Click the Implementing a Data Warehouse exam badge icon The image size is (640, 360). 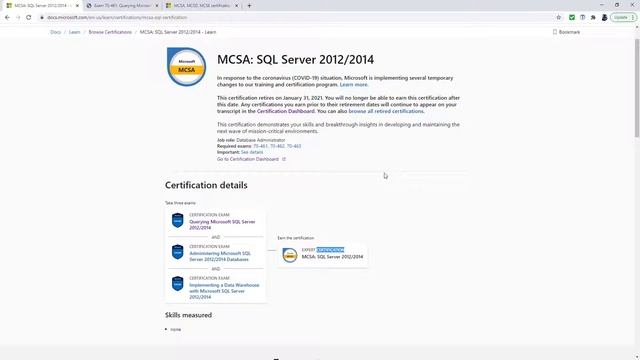coord(178,284)
